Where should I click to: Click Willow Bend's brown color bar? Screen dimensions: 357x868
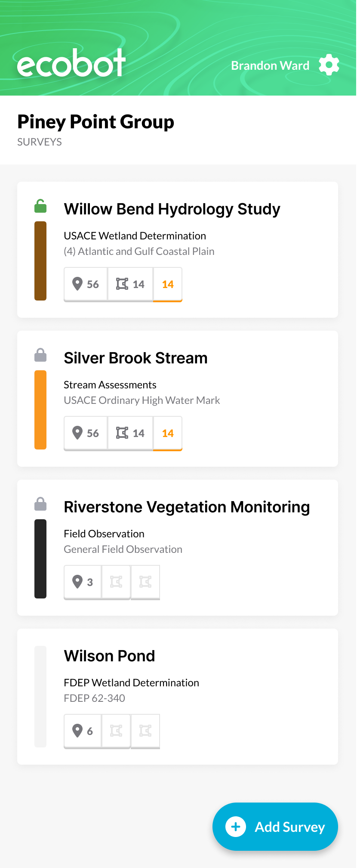[x=40, y=261]
